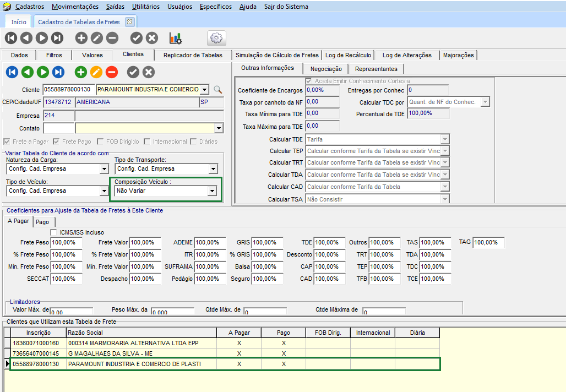Close the Cadastro de Tabelas de Fretes tab
This screenshot has height=392, width=566.
click(129, 22)
